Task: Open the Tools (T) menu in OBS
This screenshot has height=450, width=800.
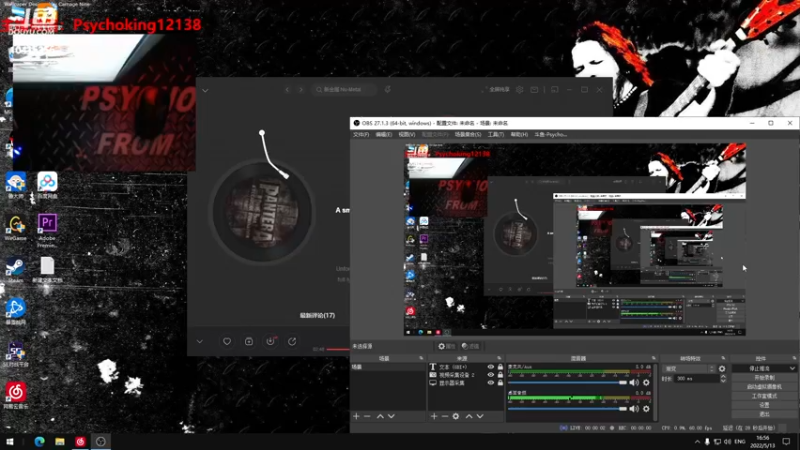Action: point(496,135)
